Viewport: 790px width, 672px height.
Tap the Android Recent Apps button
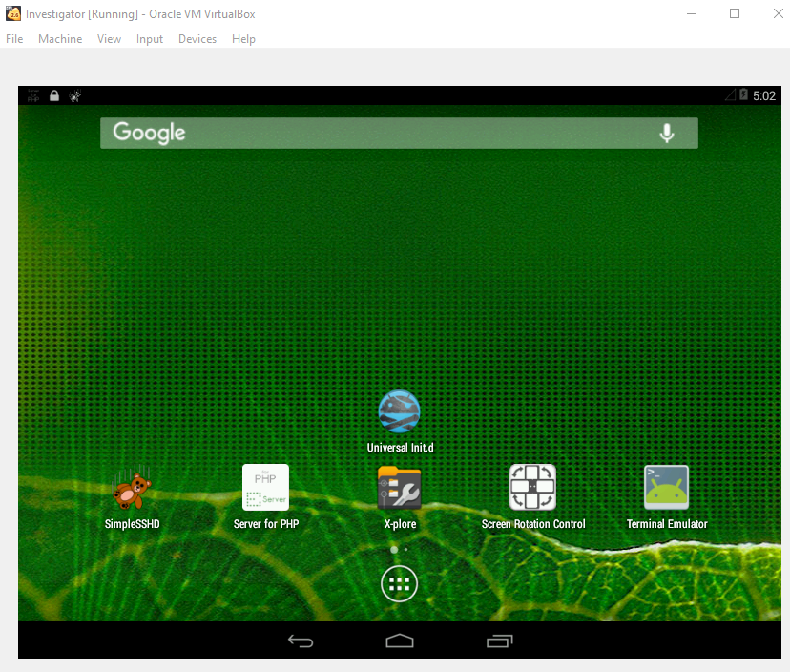[499, 640]
